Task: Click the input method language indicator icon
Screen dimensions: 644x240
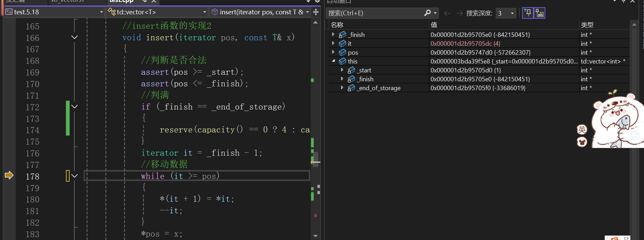Action: coord(582,129)
